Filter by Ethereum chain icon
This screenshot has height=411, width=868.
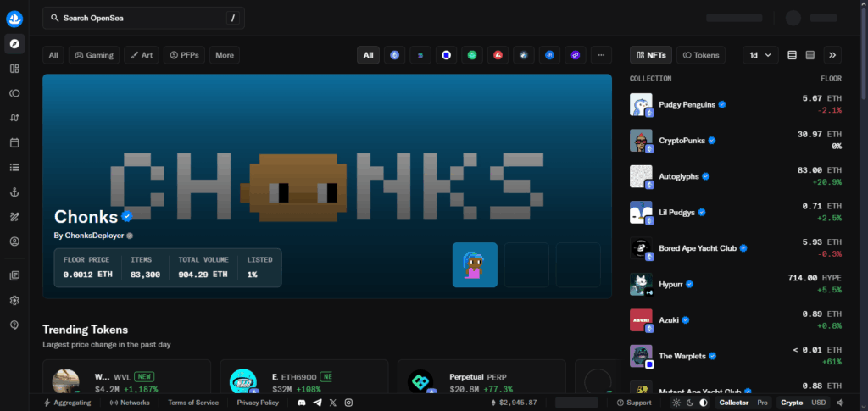[x=394, y=55]
